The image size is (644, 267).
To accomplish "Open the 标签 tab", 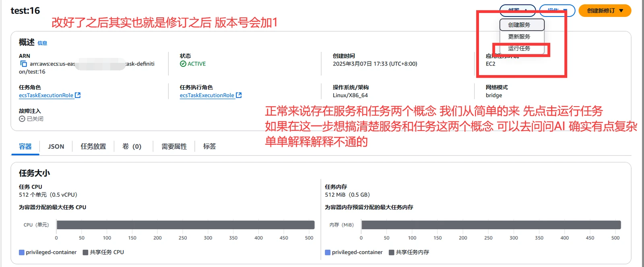I will [210, 146].
